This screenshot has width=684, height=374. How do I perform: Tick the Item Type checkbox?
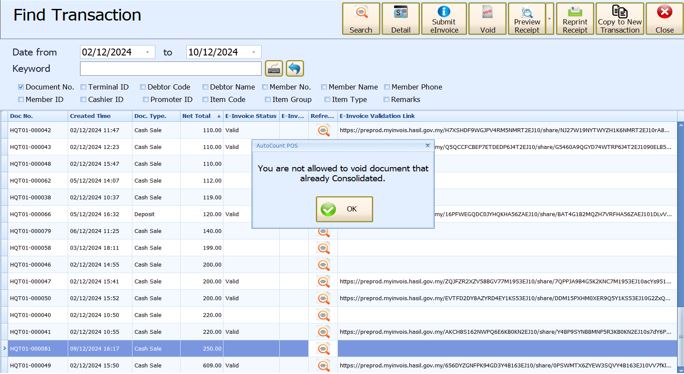(327, 100)
